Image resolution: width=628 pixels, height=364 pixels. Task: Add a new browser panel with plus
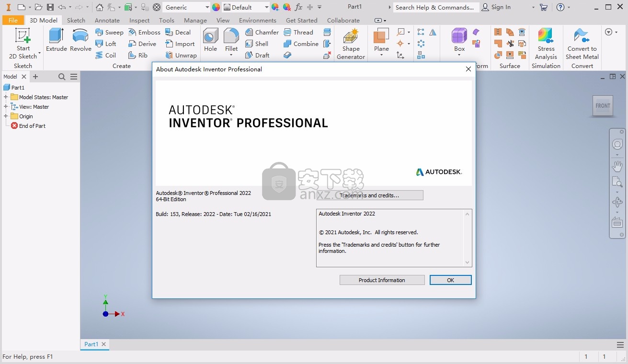[35, 77]
